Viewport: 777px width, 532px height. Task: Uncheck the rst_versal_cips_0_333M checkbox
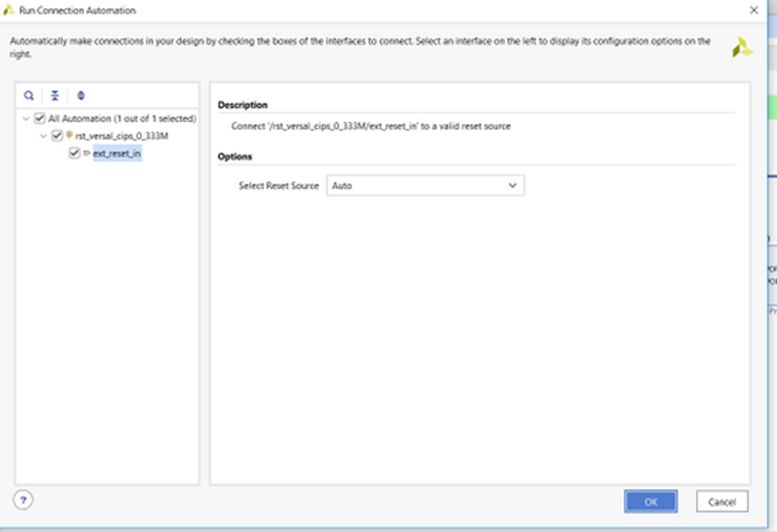pos(57,136)
